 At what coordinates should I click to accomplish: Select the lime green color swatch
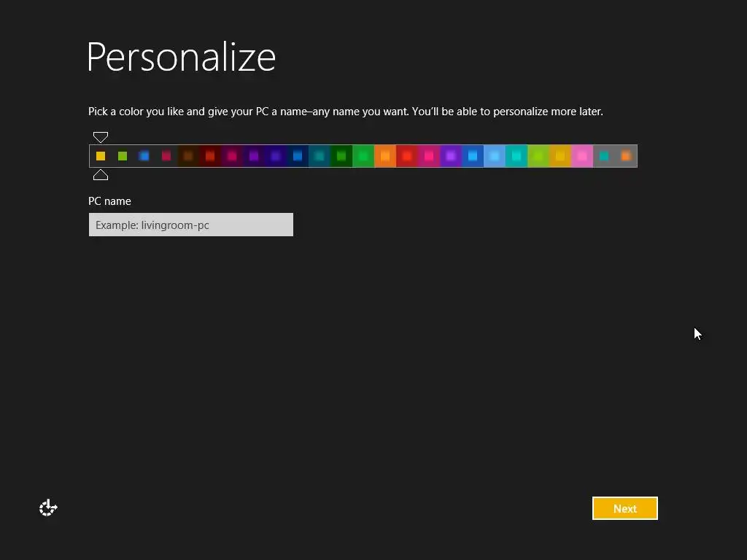pos(538,156)
